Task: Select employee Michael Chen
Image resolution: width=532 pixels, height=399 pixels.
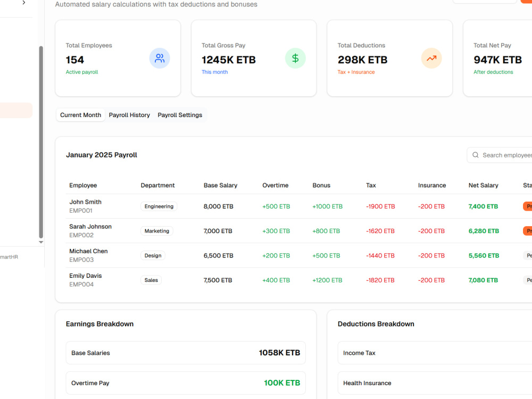Action: (88, 251)
